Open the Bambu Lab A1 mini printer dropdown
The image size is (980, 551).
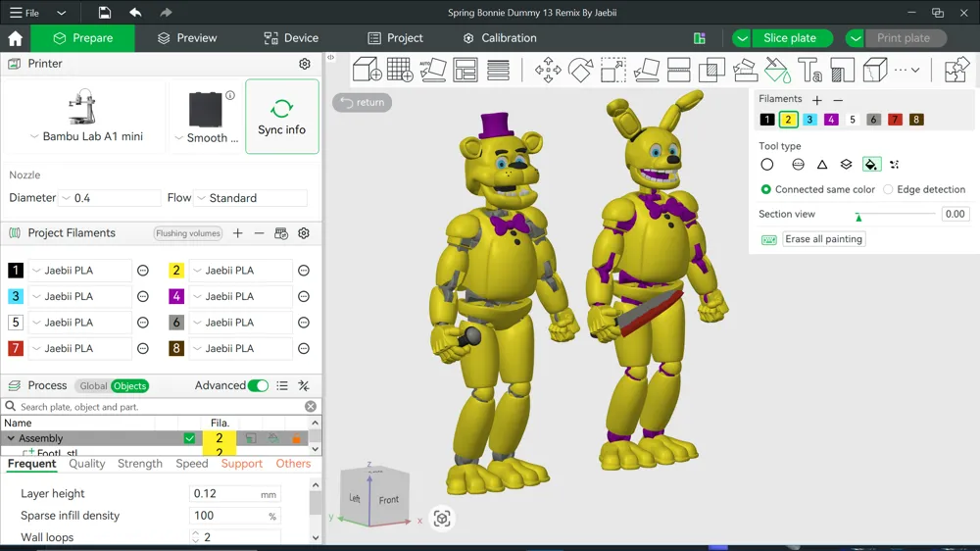pyautogui.click(x=35, y=136)
